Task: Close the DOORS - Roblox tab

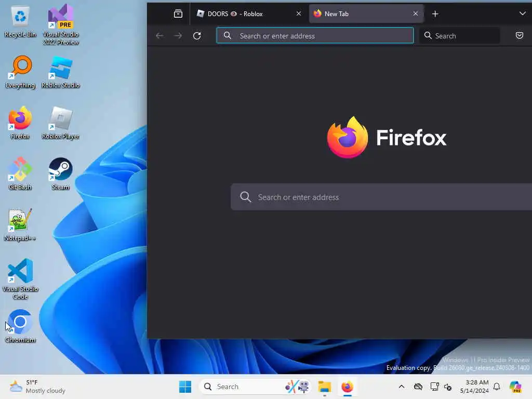Action: [x=299, y=14]
